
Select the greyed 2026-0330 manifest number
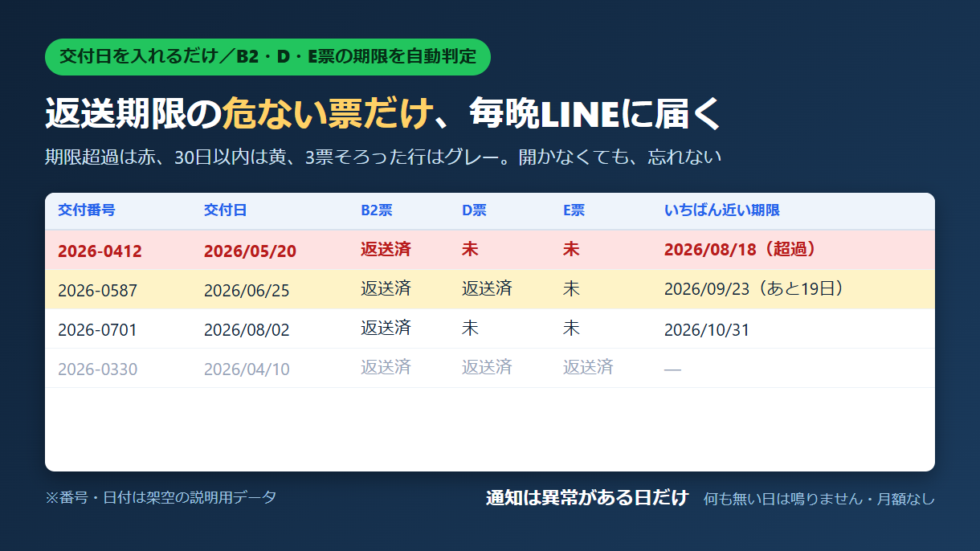click(97, 369)
